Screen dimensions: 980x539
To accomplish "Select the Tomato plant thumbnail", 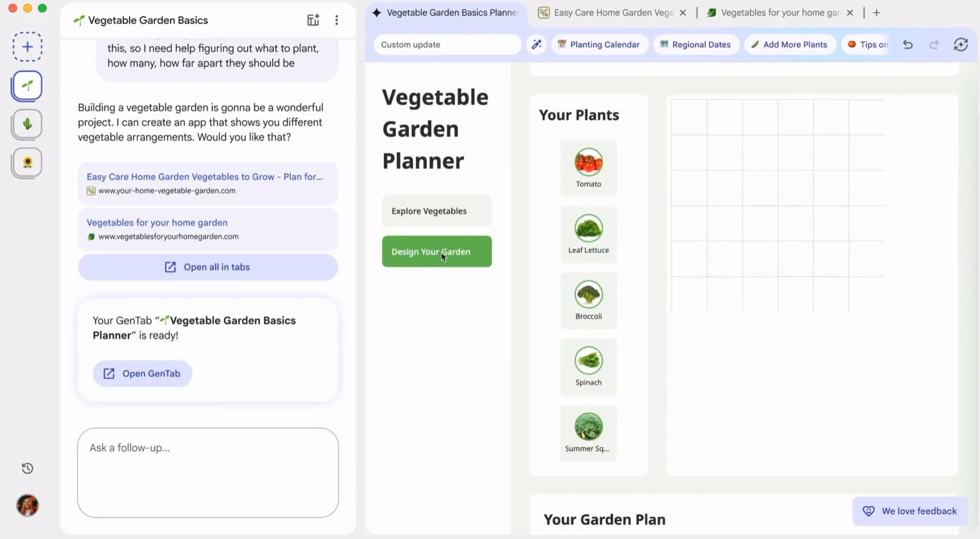I will tap(588, 168).
